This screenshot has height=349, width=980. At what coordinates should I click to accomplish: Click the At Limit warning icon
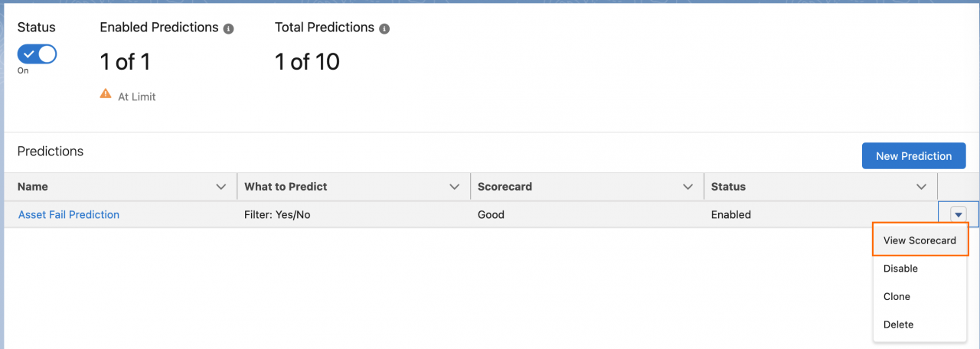(x=106, y=93)
